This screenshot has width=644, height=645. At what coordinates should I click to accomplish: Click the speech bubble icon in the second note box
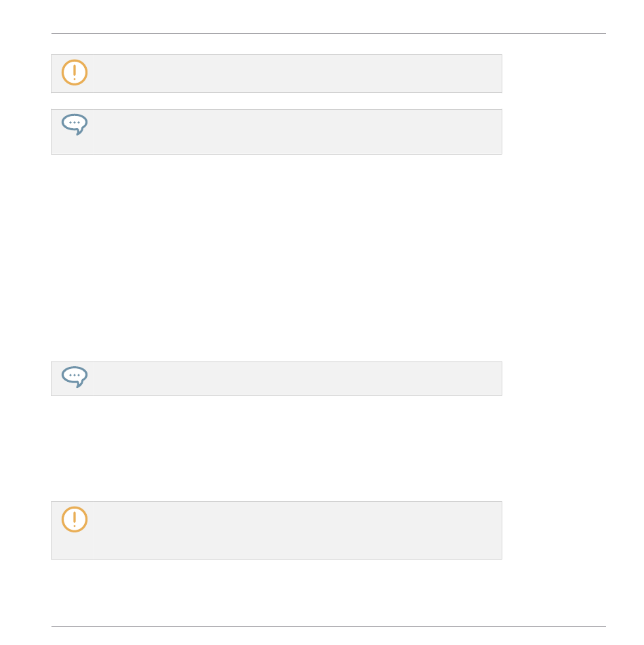(x=75, y=124)
